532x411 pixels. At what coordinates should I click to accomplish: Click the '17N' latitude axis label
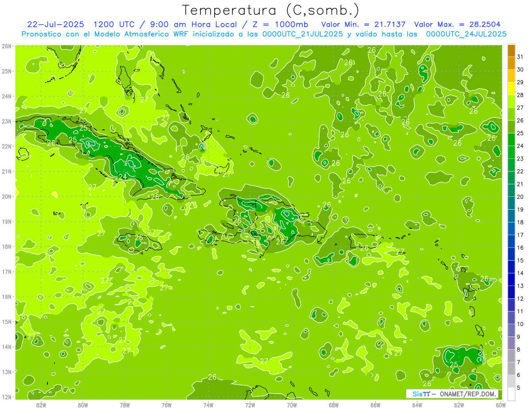coord(7,271)
